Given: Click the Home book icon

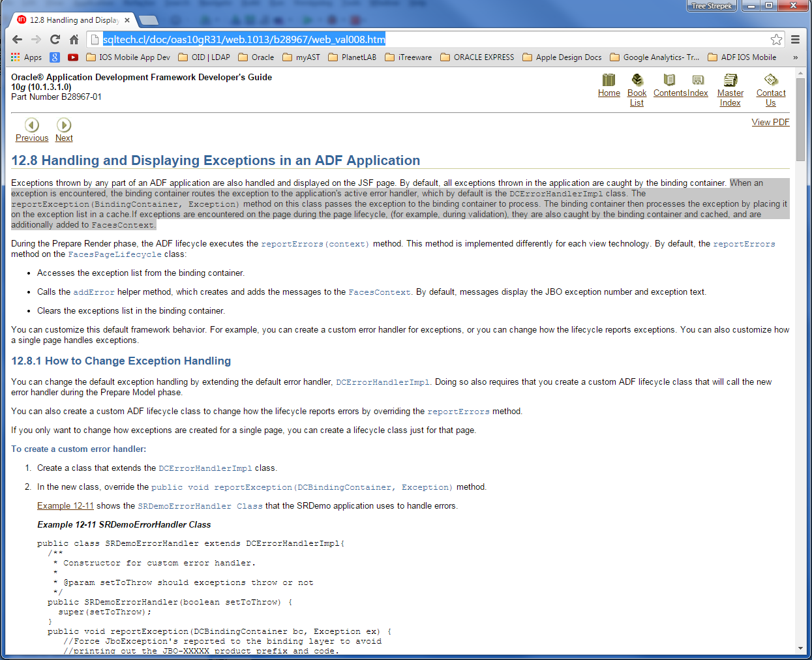Looking at the screenshot, I should pyautogui.click(x=609, y=80).
